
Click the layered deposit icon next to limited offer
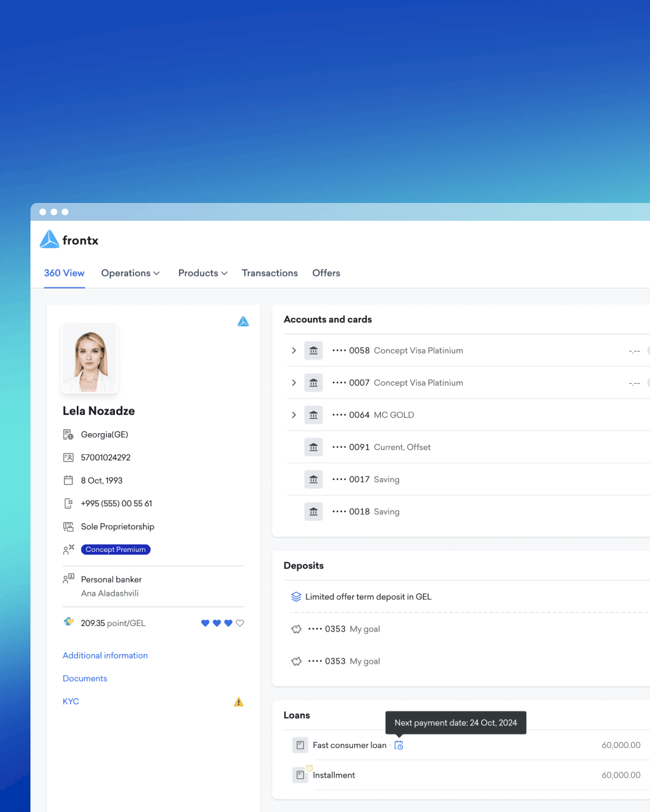[x=296, y=596]
